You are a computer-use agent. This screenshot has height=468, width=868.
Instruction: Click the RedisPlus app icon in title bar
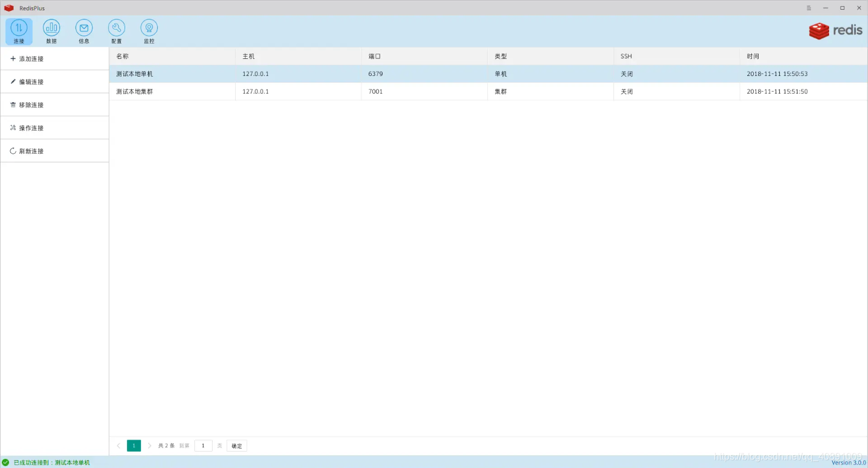tap(9, 8)
